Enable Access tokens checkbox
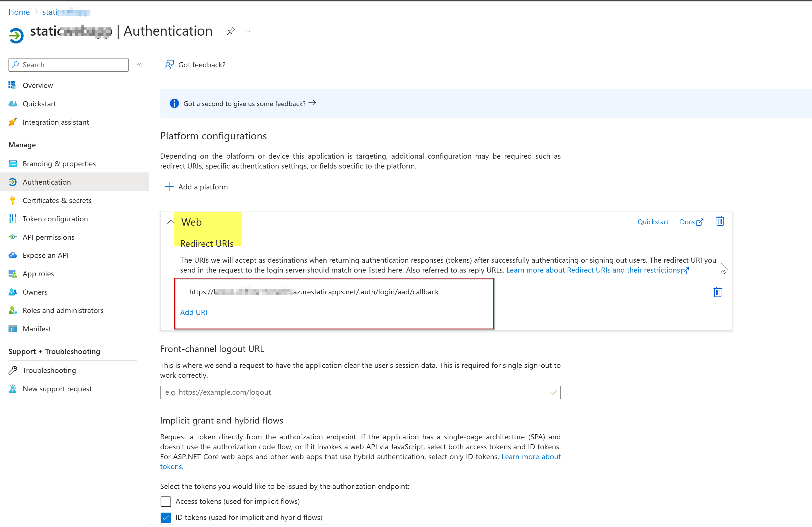Viewport: 812px width, 527px height. 166,502
